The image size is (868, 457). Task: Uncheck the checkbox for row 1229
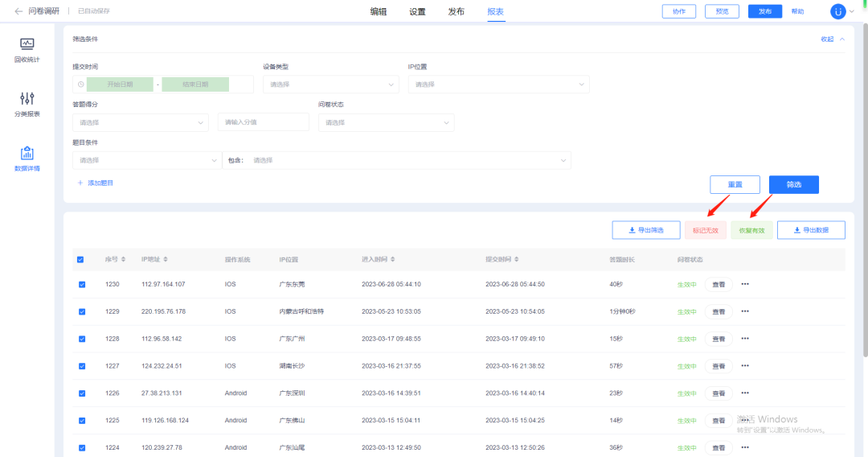82,312
